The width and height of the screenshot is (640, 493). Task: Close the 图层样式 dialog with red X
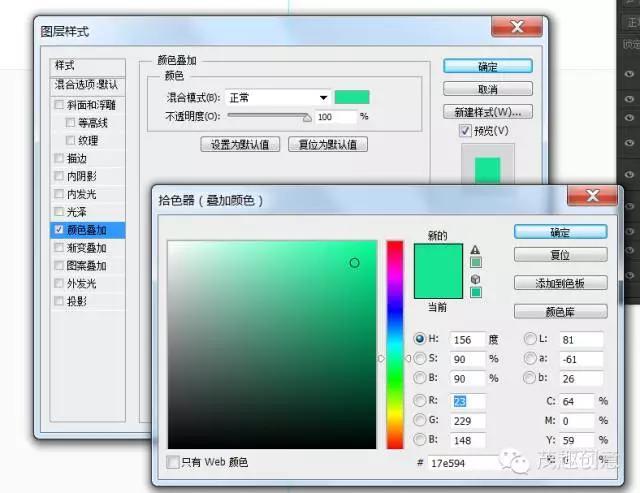coord(517,27)
